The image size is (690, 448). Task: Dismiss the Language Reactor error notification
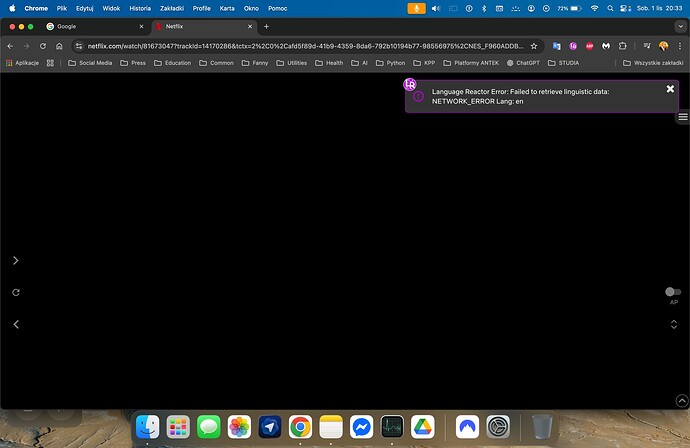point(670,89)
